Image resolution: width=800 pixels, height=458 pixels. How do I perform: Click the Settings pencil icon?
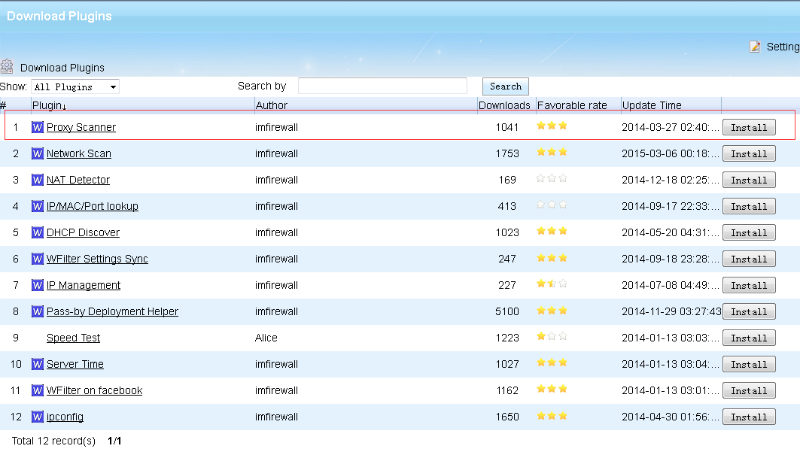(755, 47)
